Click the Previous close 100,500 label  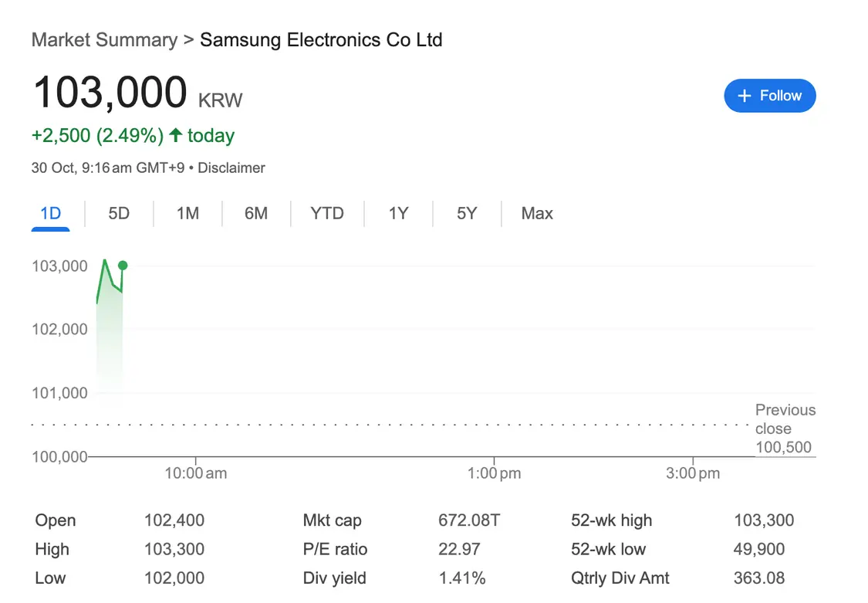(x=785, y=429)
